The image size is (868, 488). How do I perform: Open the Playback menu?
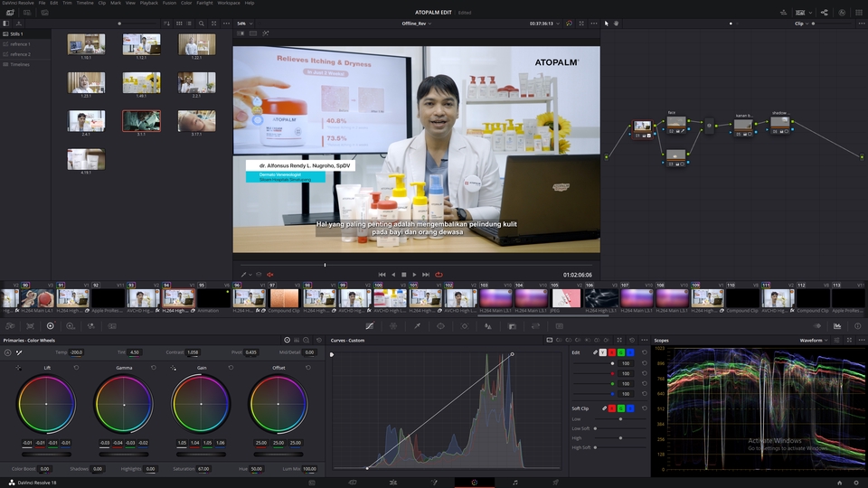click(x=148, y=3)
